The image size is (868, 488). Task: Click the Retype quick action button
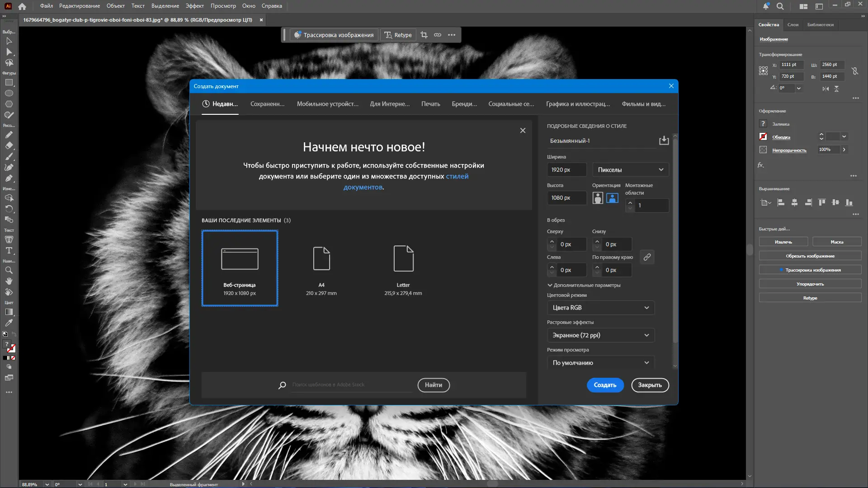pyautogui.click(x=810, y=298)
